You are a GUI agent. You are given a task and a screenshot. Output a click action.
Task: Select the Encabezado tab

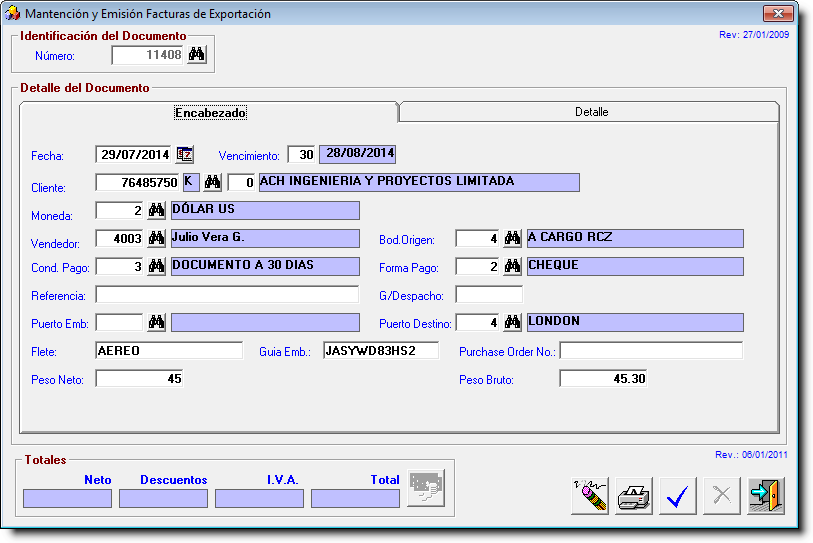210,113
